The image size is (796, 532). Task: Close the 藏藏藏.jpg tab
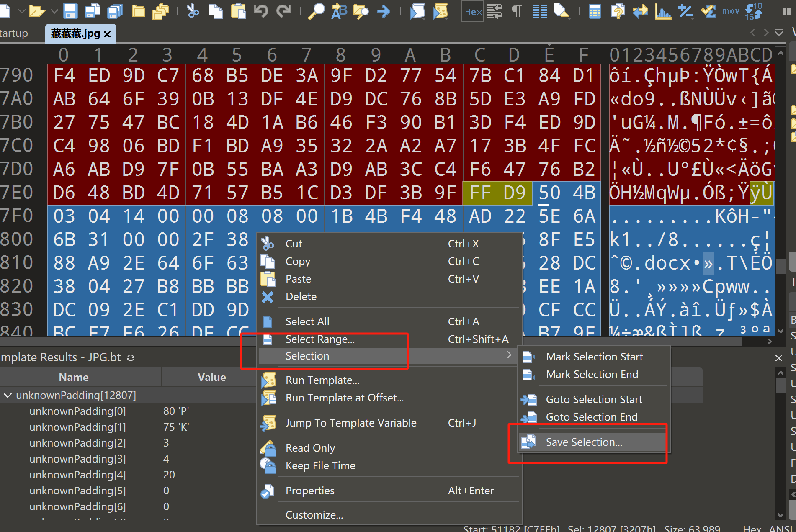pos(107,34)
